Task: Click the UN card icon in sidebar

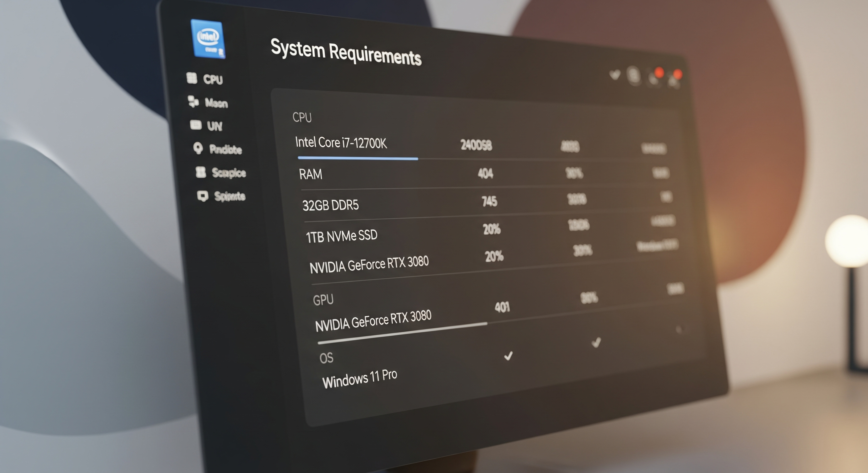Action: (x=196, y=125)
